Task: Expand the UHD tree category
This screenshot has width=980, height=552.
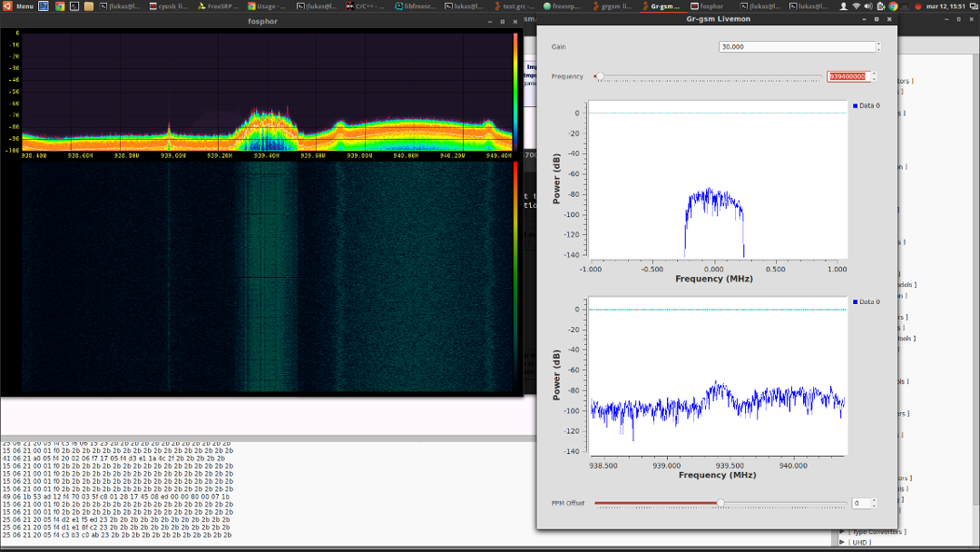Action: point(841,543)
